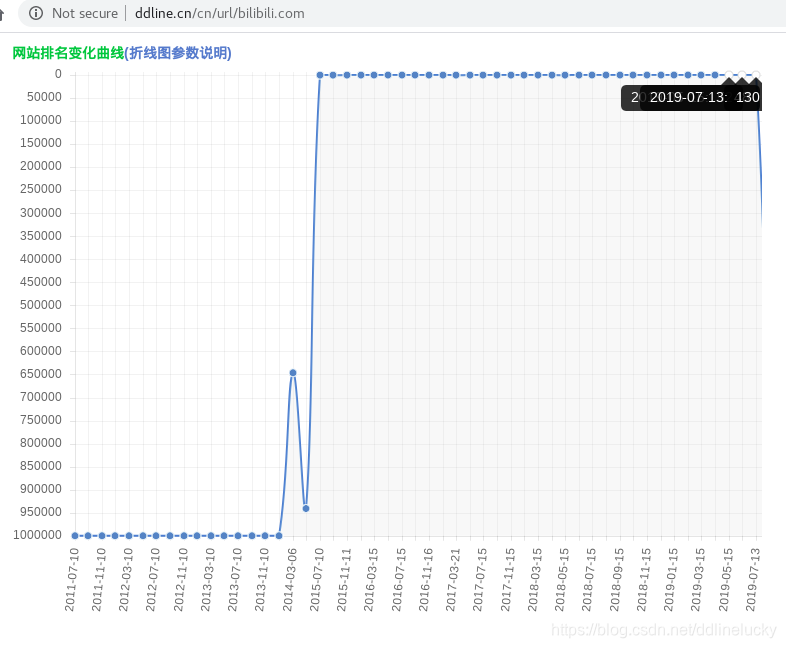Click the x-axis label 2019-07-13
The width and height of the screenshot is (786, 648).
(x=753, y=580)
